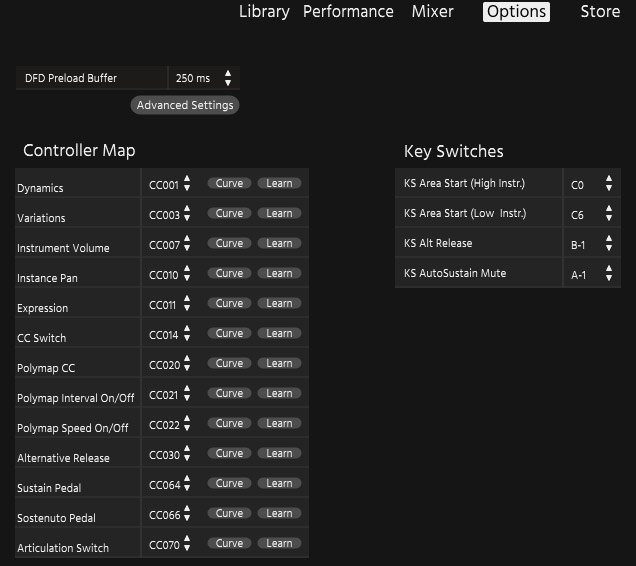Click Learn for Articulation Switch
Image resolution: width=636 pixels, height=566 pixels.
279,543
